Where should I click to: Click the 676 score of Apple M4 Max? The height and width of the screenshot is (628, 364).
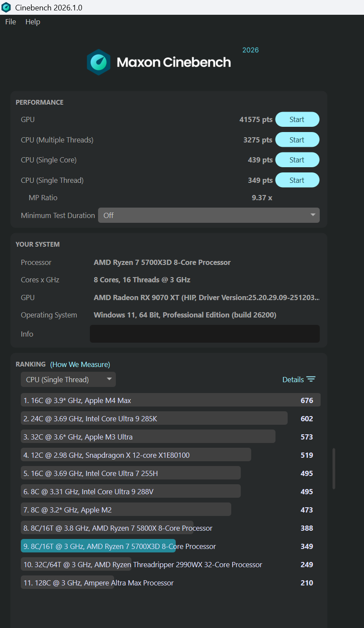pos(307,400)
